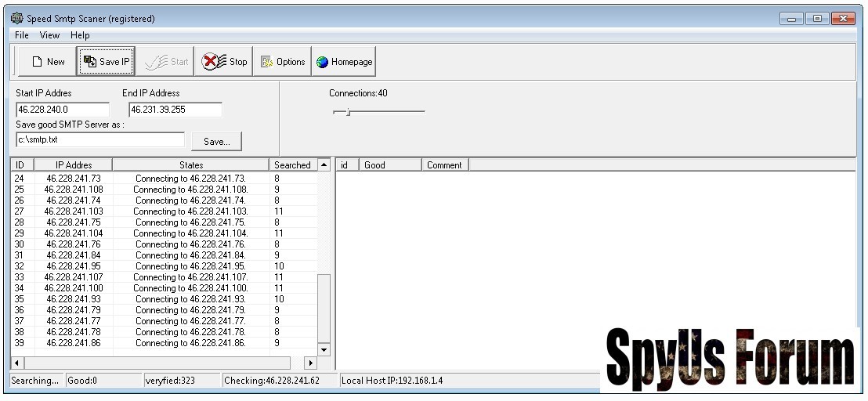Open the View menu

(49, 35)
